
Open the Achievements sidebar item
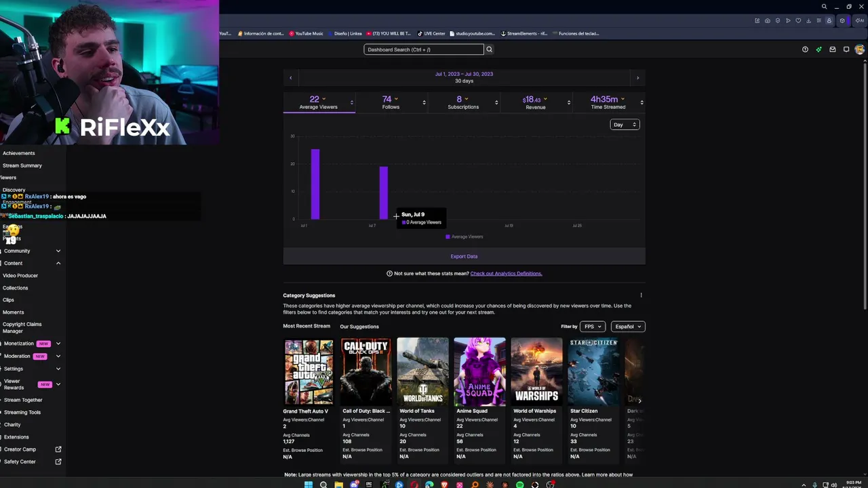tap(19, 153)
